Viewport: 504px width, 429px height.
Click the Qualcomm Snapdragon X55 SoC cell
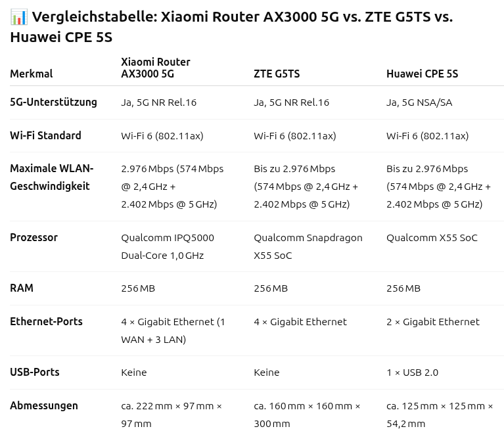[308, 246]
